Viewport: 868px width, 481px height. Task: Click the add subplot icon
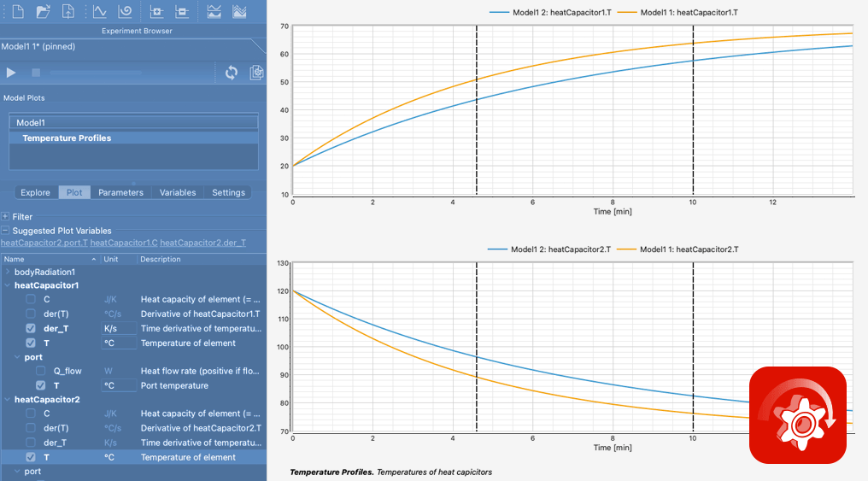coord(156,11)
